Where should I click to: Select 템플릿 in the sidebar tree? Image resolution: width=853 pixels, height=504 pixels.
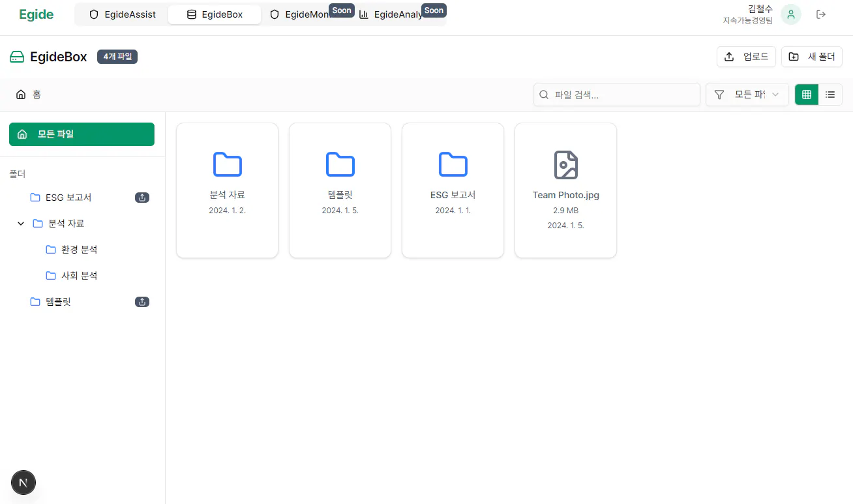[x=50, y=302]
